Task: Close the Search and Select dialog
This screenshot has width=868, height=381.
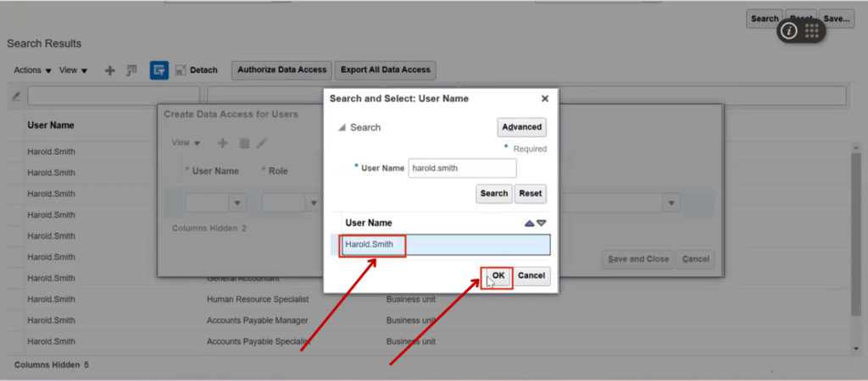Action: point(544,99)
